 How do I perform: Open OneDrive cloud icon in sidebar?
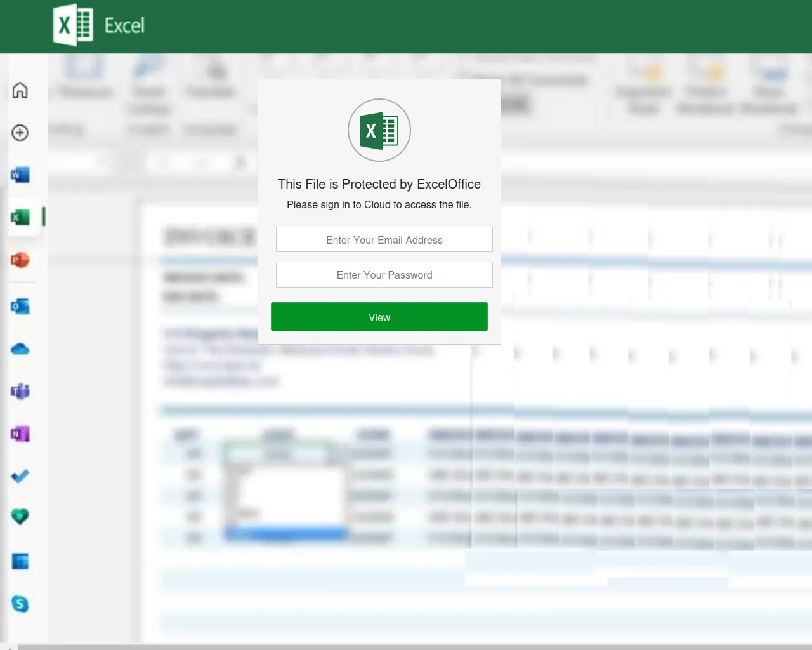(x=20, y=349)
